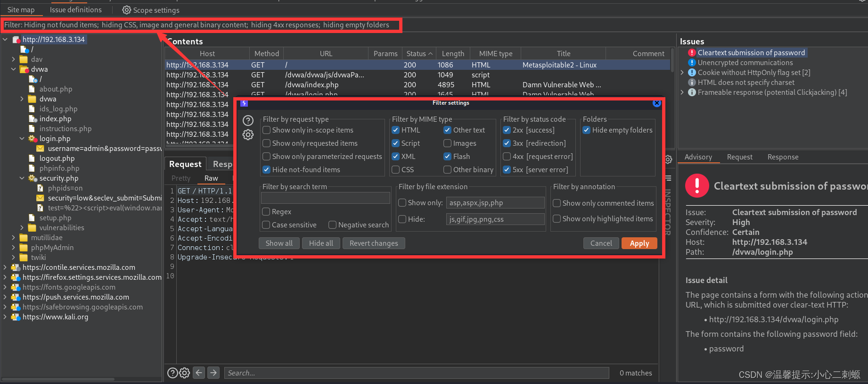This screenshot has width=868, height=384.
Task: Click the dav folder icon in site map
Action: point(24,59)
